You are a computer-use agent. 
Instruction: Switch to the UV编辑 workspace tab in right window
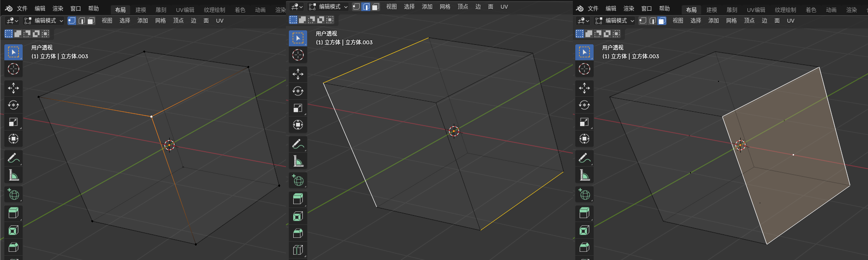756,10
